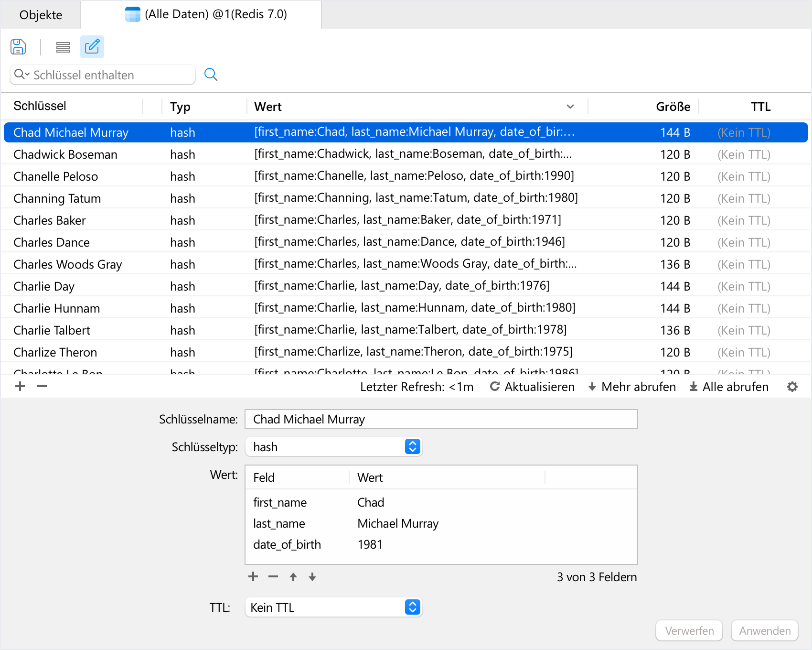Click the 136 B size of Charlie Talbert
The image size is (812, 650).
[675, 330]
